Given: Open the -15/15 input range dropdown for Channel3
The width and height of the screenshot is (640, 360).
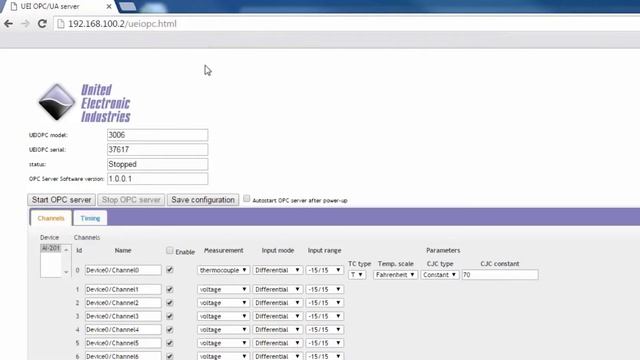Looking at the screenshot, I should 325,316.
